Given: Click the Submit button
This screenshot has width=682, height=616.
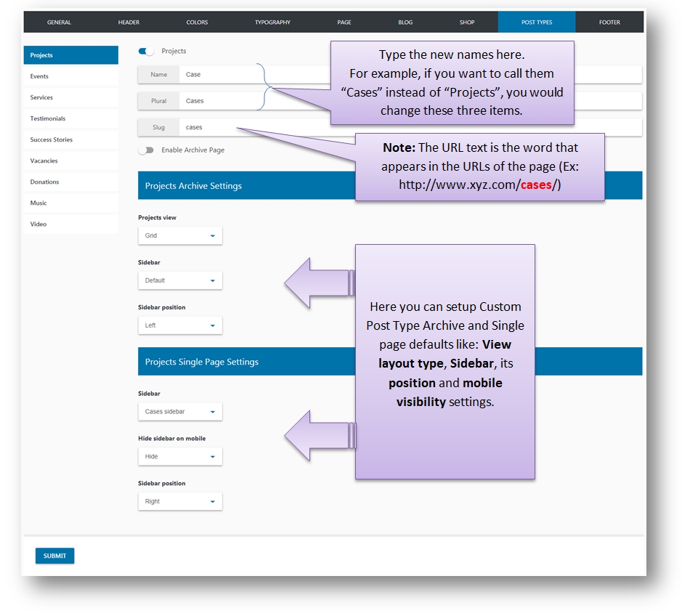Looking at the screenshot, I should point(54,556).
